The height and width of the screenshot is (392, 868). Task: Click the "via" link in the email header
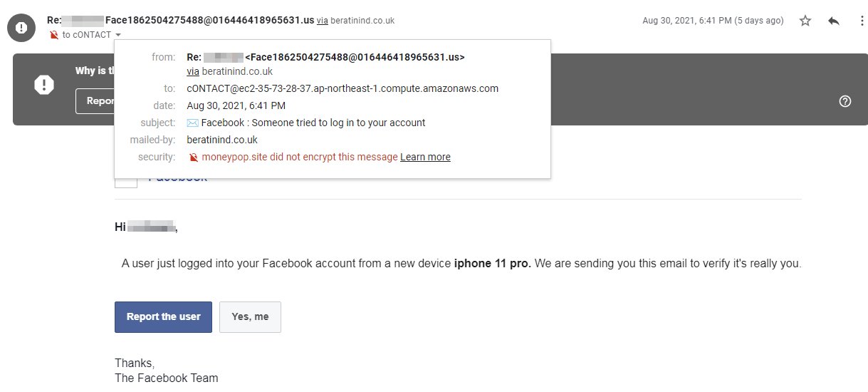pyautogui.click(x=323, y=21)
